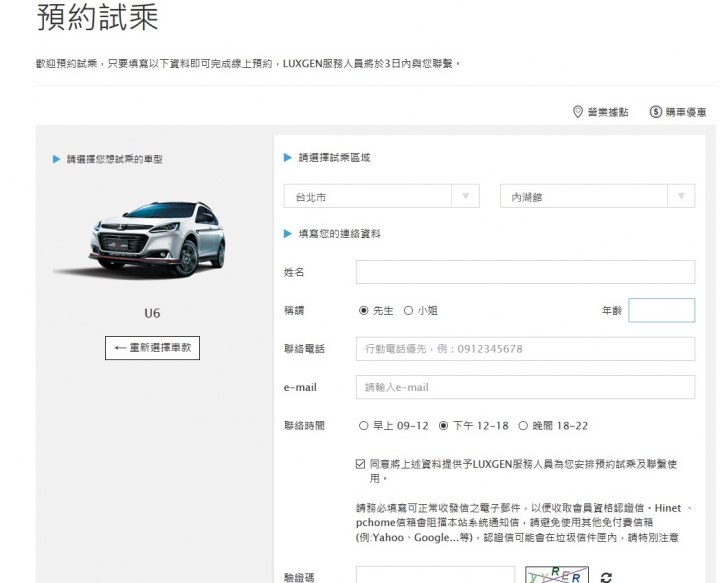Choose 早上 09-12 contact time

pos(364,426)
